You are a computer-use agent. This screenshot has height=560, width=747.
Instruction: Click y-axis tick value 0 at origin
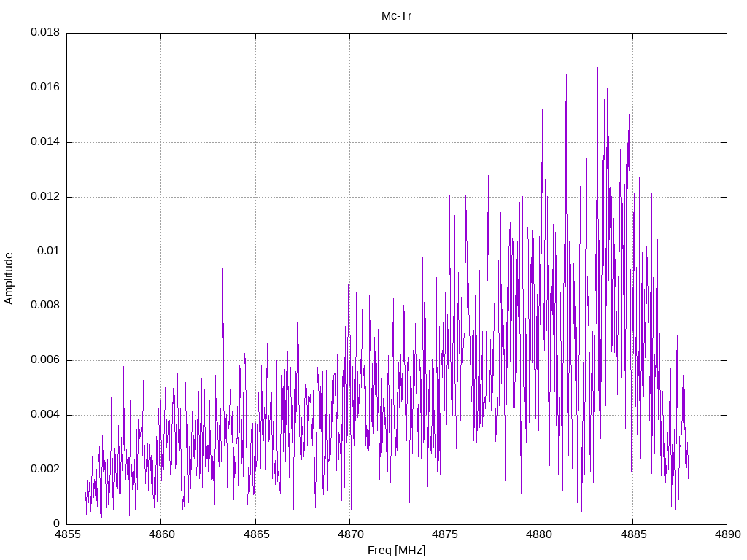[x=57, y=524]
